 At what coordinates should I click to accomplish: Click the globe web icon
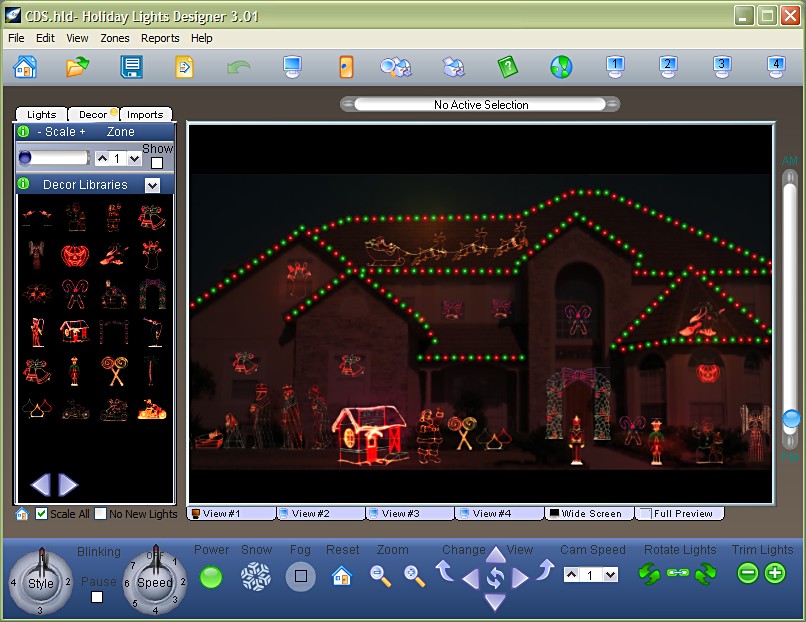[561, 67]
